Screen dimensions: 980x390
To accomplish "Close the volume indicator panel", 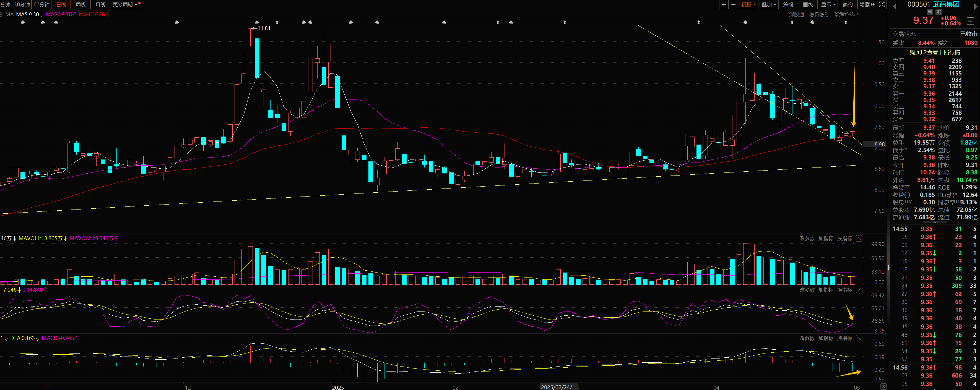I will [x=859, y=238].
